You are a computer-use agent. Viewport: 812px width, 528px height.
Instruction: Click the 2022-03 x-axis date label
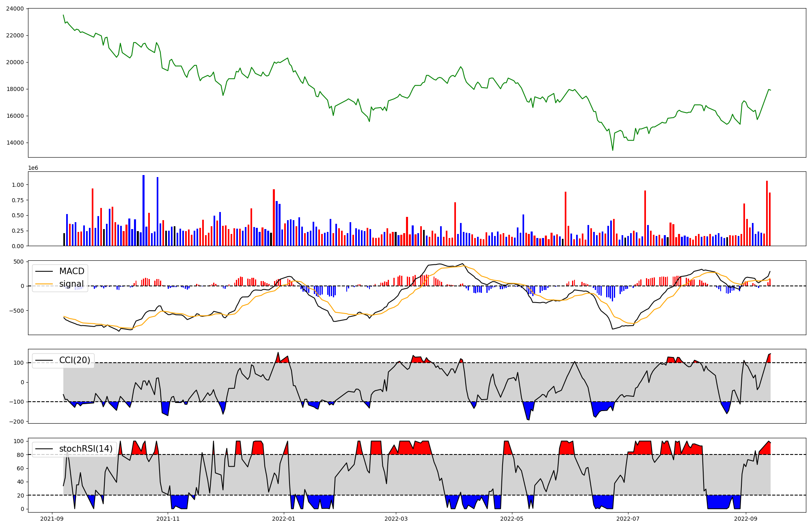pos(396,519)
